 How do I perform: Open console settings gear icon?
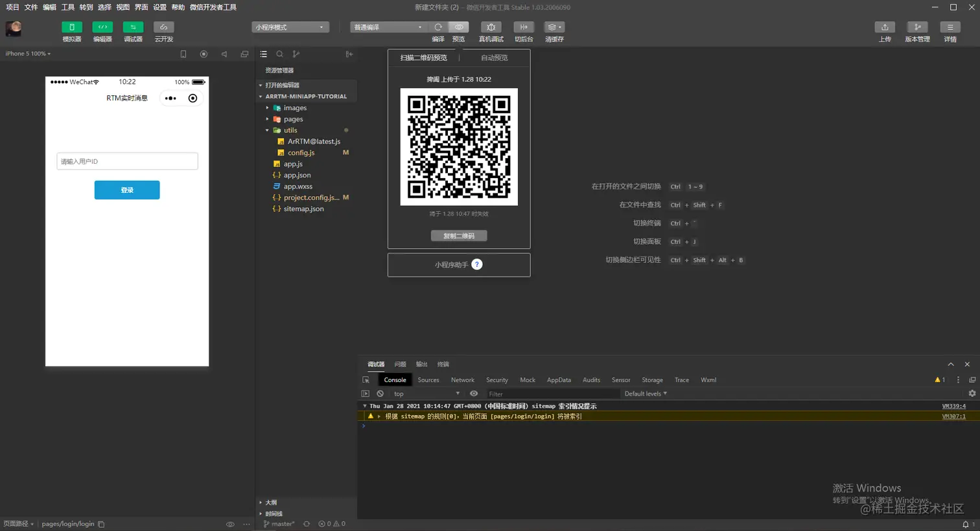972,394
